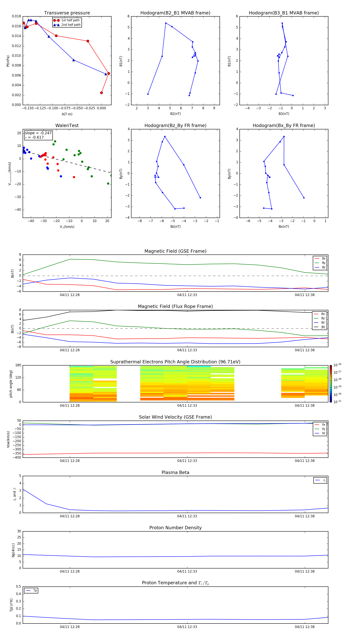This screenshot has height=644, width=351.
Task: Click the 'Plasma Beta' plot title
Action: (175, 472)
